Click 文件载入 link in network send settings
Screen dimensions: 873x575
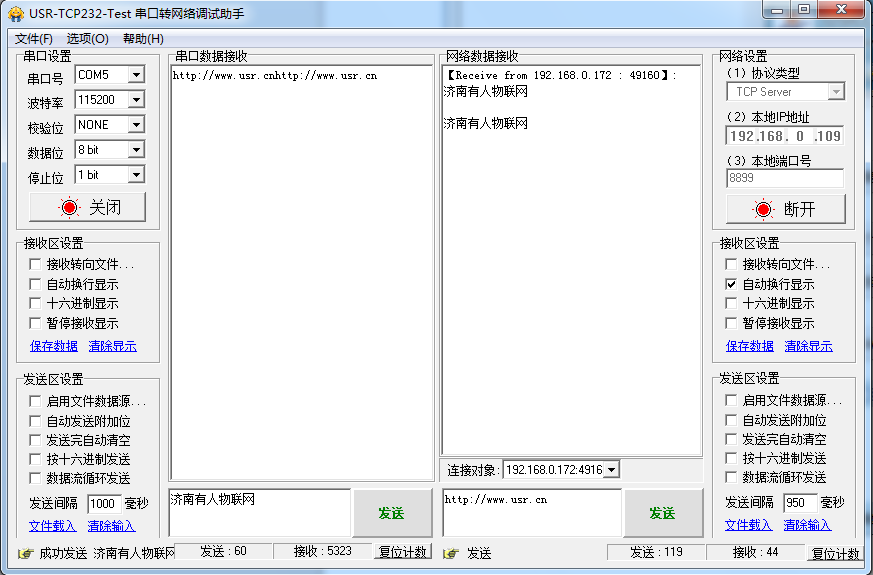(x=748, y=525)
